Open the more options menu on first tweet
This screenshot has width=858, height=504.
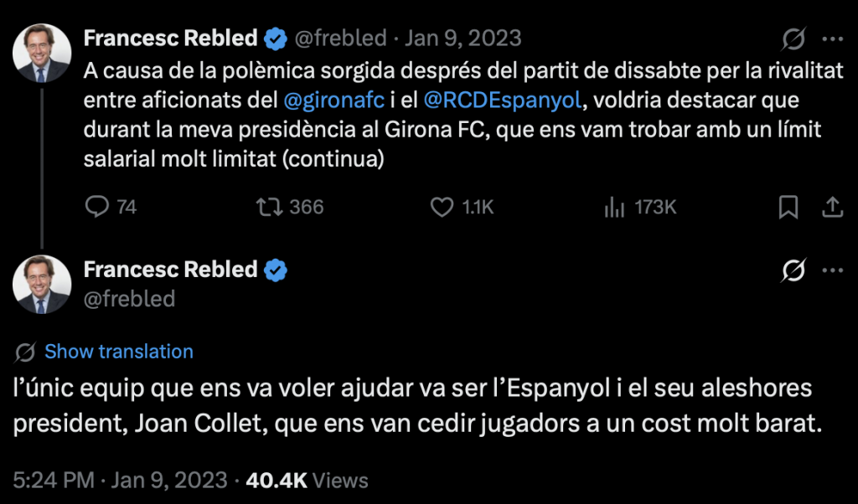pos(832,39)
